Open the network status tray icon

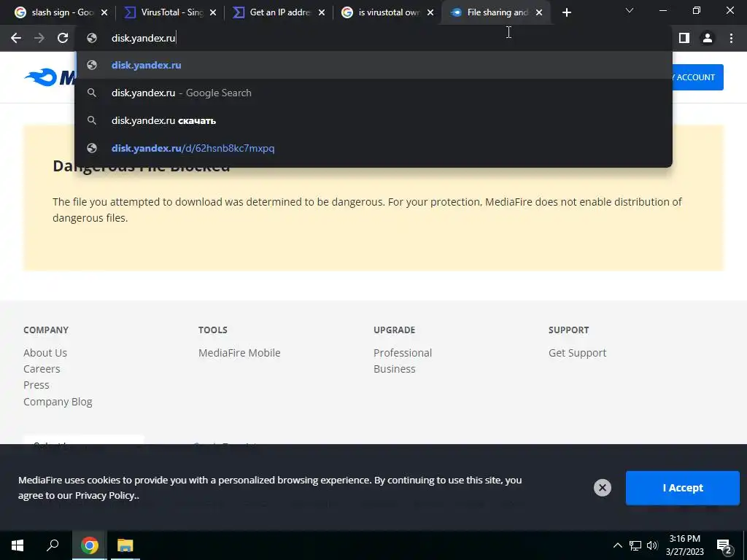click(635, 545)
